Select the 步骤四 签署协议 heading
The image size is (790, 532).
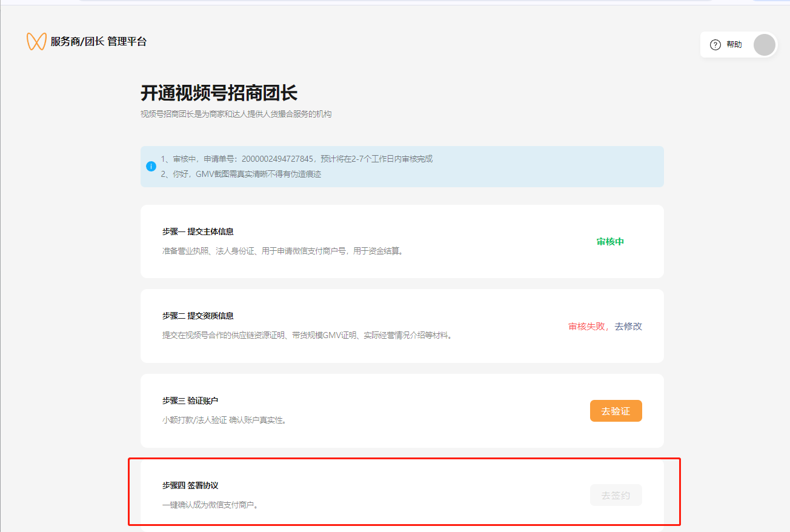point(190,485)
